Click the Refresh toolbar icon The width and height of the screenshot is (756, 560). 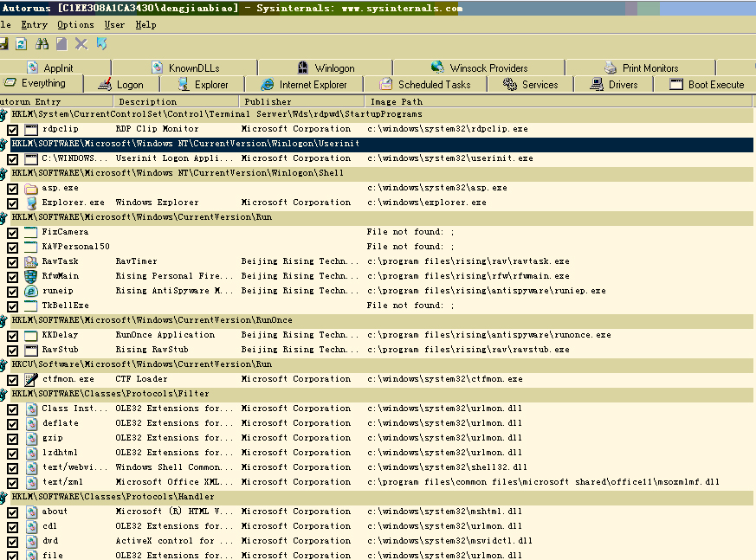tap(22, 43)
